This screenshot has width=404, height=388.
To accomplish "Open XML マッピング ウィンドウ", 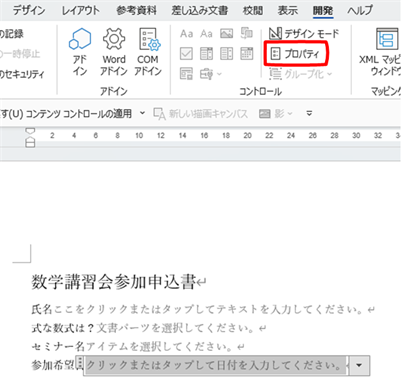I will click(380, 52).
